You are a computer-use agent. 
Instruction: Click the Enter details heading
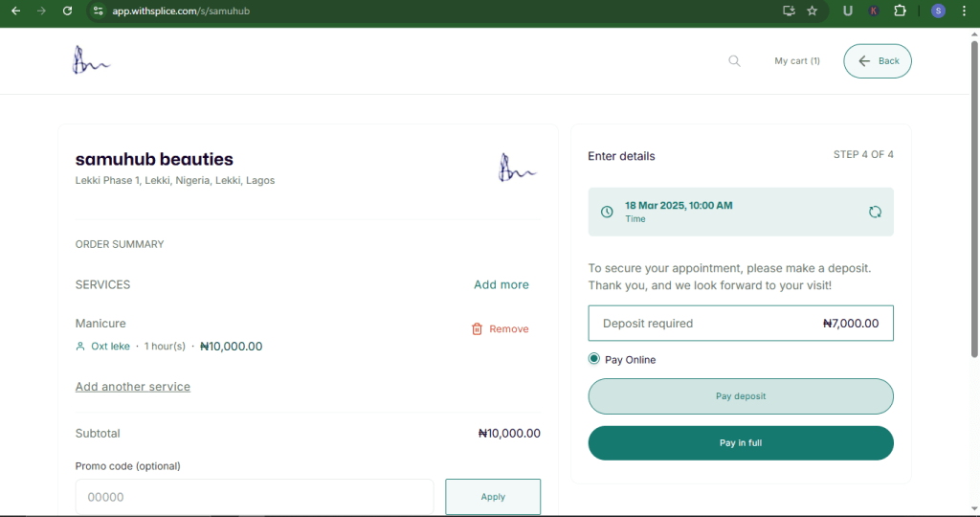(x=621, y=156)
